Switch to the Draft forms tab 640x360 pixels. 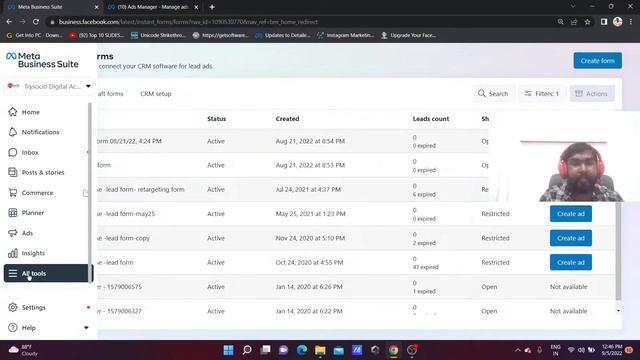pos(110,93)
